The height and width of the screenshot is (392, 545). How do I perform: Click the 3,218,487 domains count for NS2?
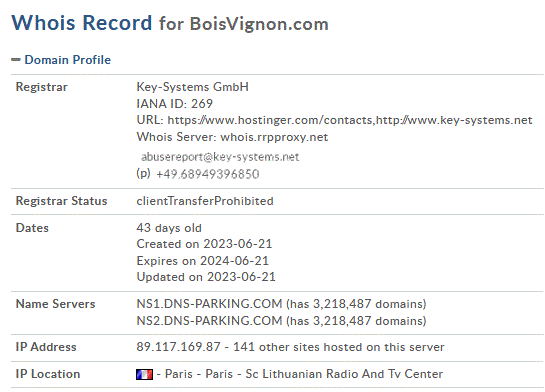[368, 320]
